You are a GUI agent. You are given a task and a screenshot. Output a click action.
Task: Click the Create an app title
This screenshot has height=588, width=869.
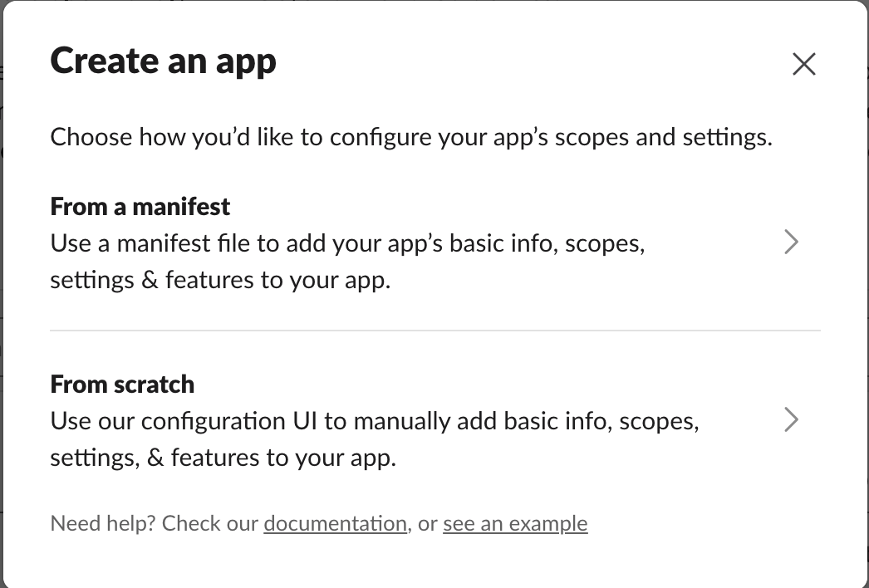[164, 61]
